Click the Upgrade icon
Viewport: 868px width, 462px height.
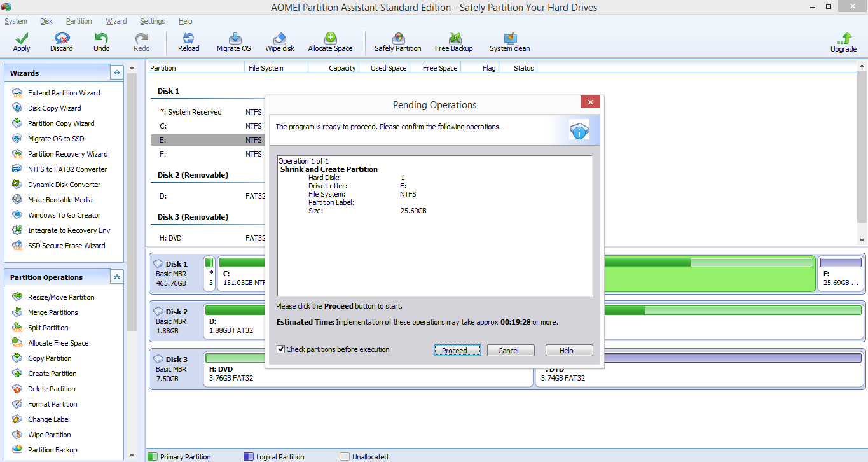[x=843, y=43]
